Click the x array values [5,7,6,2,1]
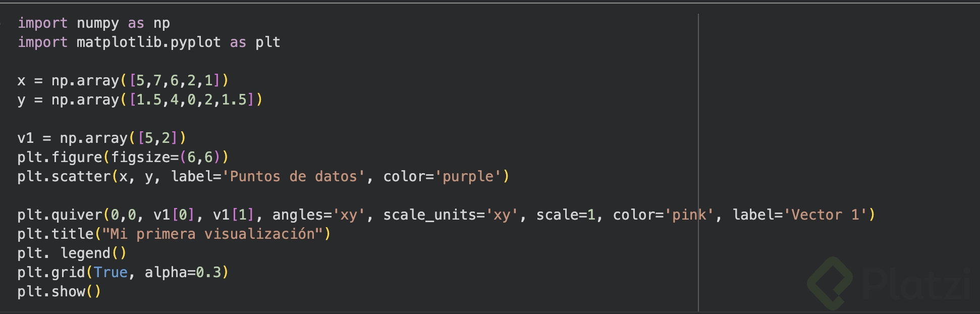 (175, 81)
